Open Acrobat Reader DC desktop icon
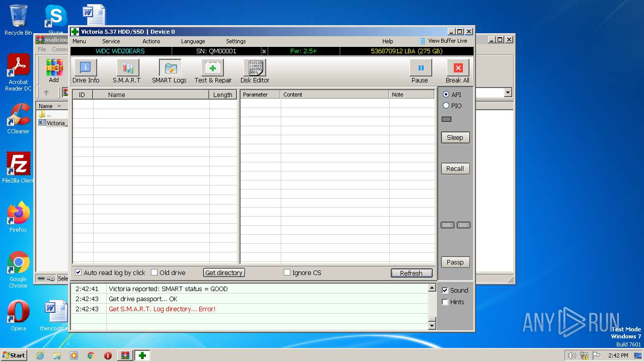The image size is (644, 362). (18, 73)
